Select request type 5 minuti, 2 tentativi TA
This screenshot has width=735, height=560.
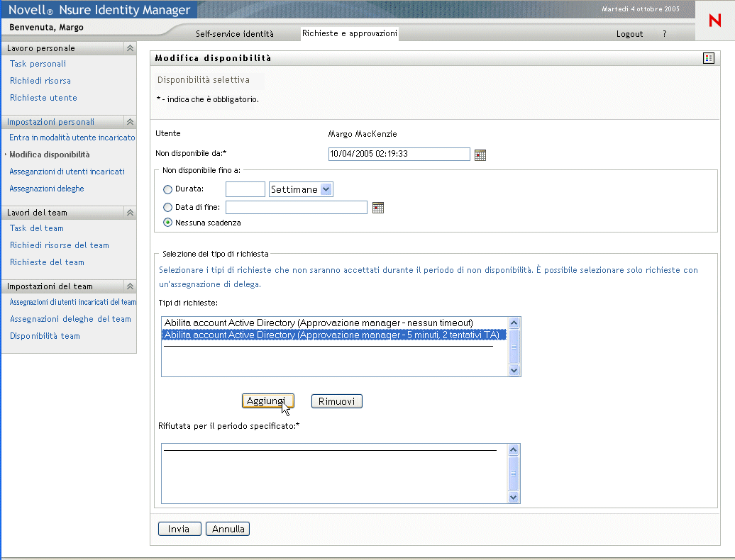[334, 335]
